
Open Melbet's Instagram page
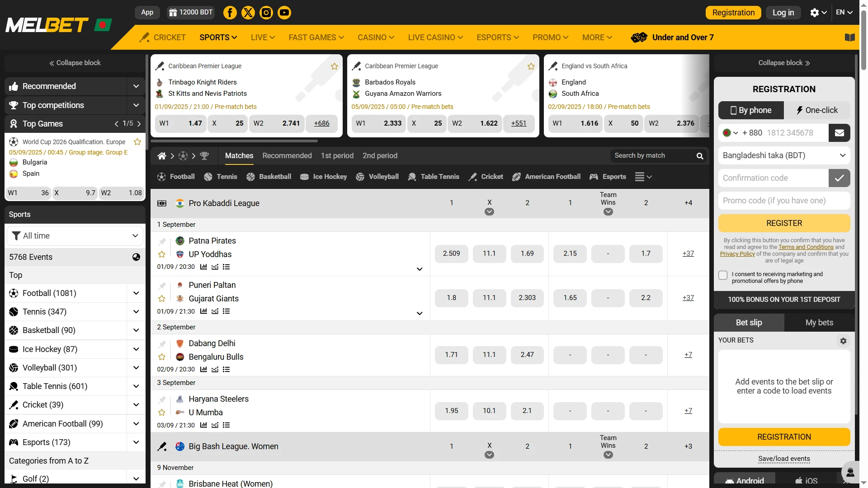coord(266,12)
